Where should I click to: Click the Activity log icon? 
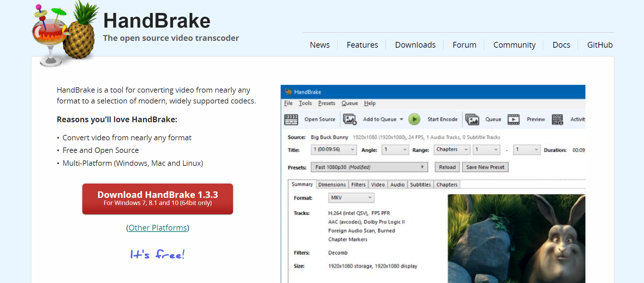point(557,120)
